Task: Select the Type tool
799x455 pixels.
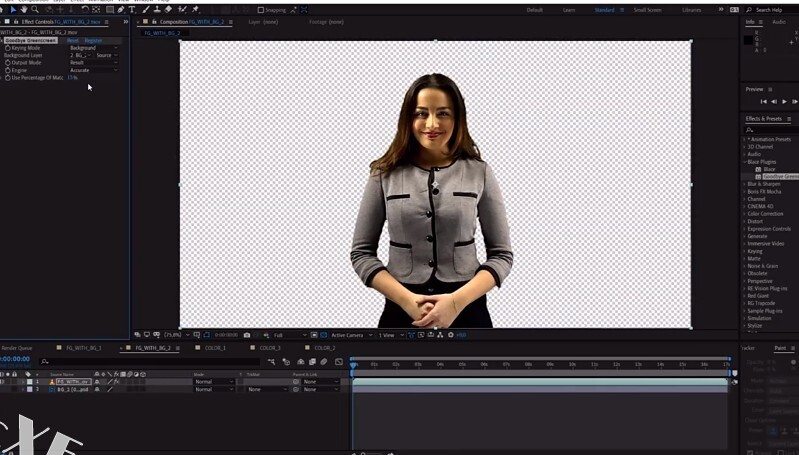Action: click(132, 9)
